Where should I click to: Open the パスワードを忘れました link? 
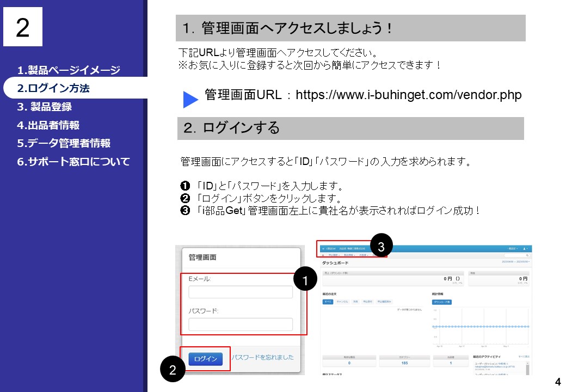262,357
